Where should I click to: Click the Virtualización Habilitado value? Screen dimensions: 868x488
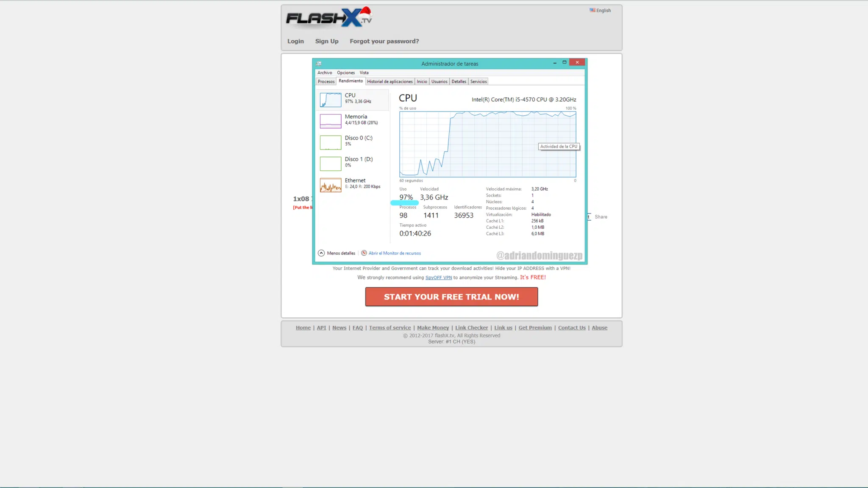(541, 215)
